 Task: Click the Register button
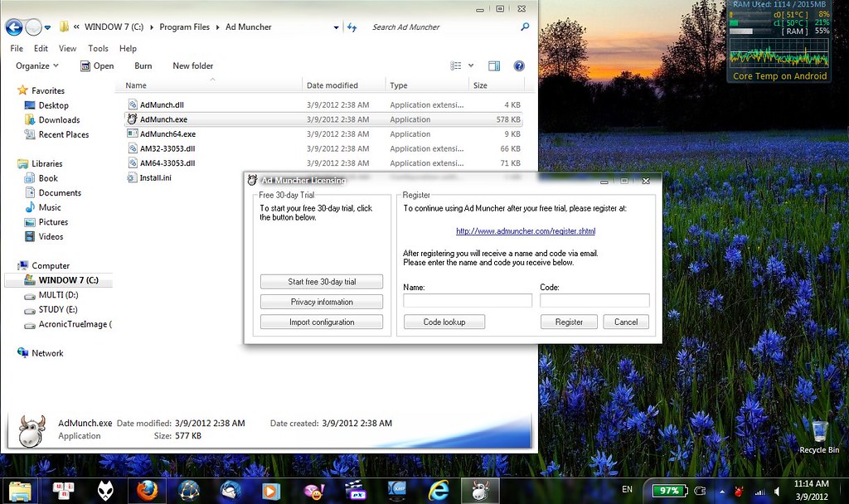click(x=569, y=322)
